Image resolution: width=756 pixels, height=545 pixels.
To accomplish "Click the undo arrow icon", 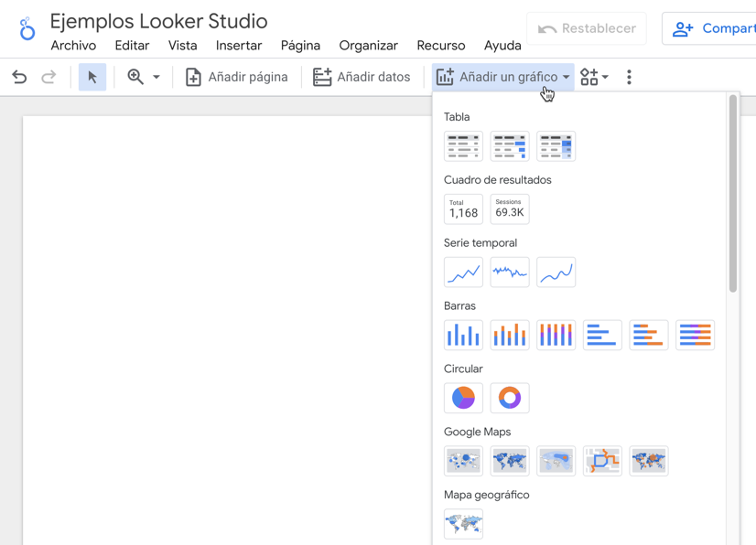I will (19, 78).
